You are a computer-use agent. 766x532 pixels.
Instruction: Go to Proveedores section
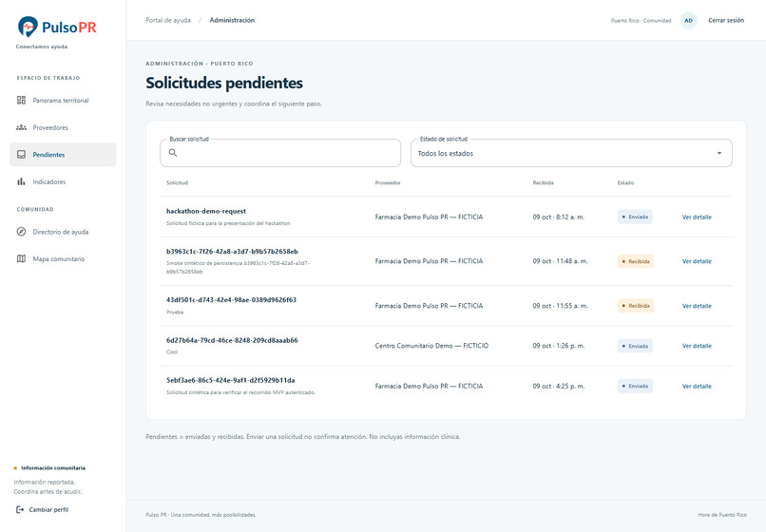tap(63, 127)
